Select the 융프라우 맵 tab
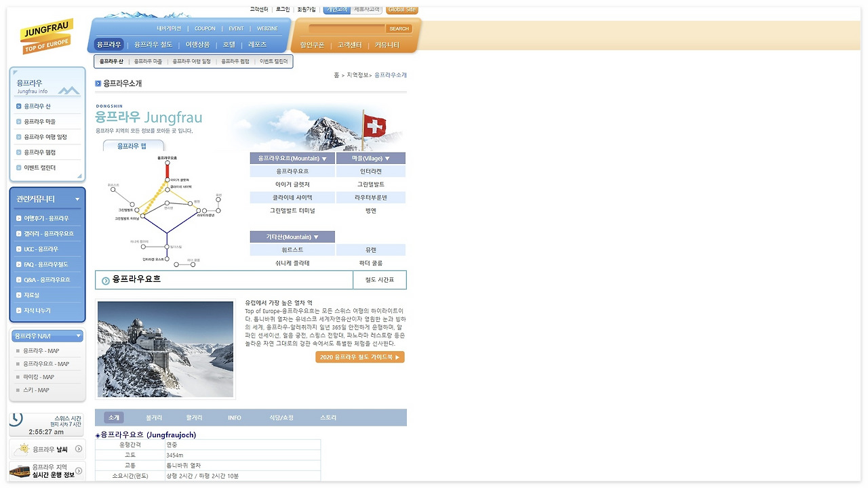The height and width of the screenshot is (488, 868). point(133,146)
